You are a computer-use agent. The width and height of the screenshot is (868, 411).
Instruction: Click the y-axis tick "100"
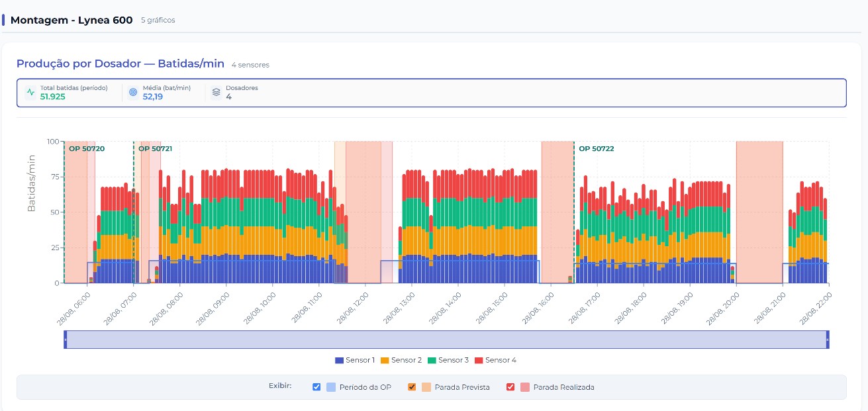pos(52,141)
